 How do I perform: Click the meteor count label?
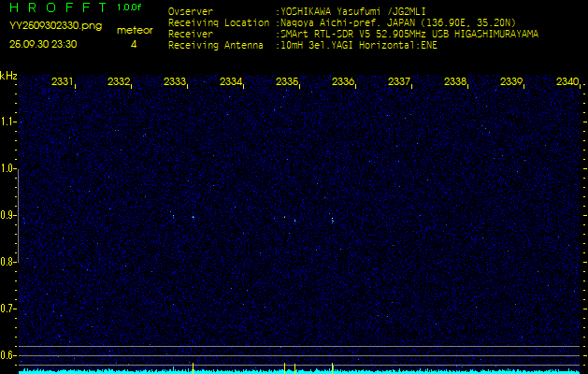click(x=134, y=30)
